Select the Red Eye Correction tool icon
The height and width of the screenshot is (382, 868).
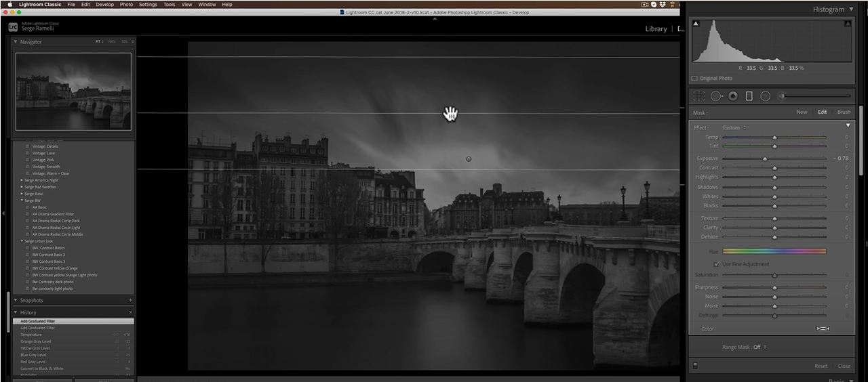click(733, 96)
